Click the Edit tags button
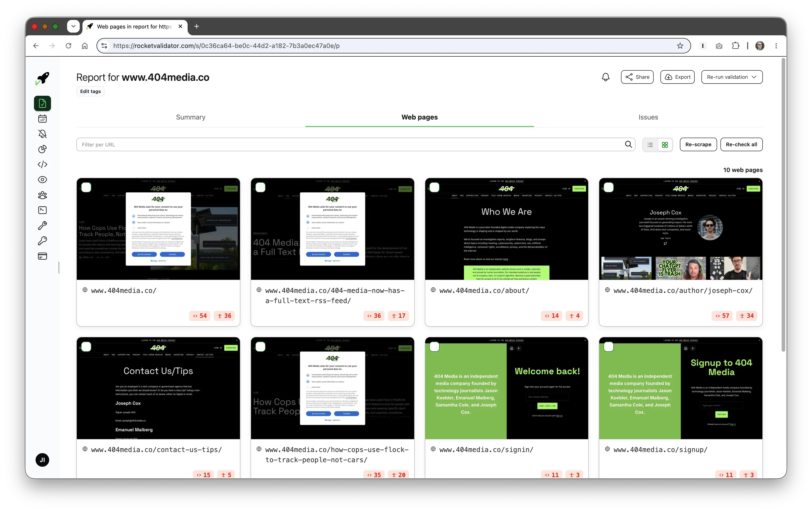Viewport: 812px width, 512px height. coord(90,91)
